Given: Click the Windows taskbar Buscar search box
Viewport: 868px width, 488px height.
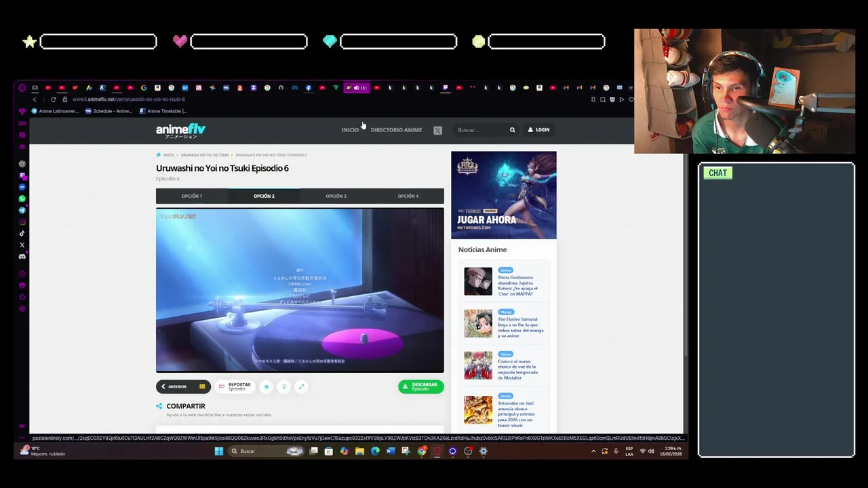Looking at the screenshot, I should tap(264, 451).
